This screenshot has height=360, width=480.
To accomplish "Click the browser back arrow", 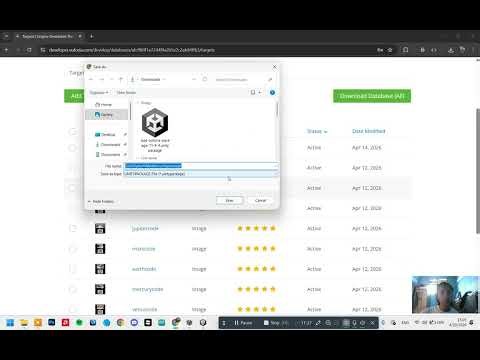I will tap(6, 50).
